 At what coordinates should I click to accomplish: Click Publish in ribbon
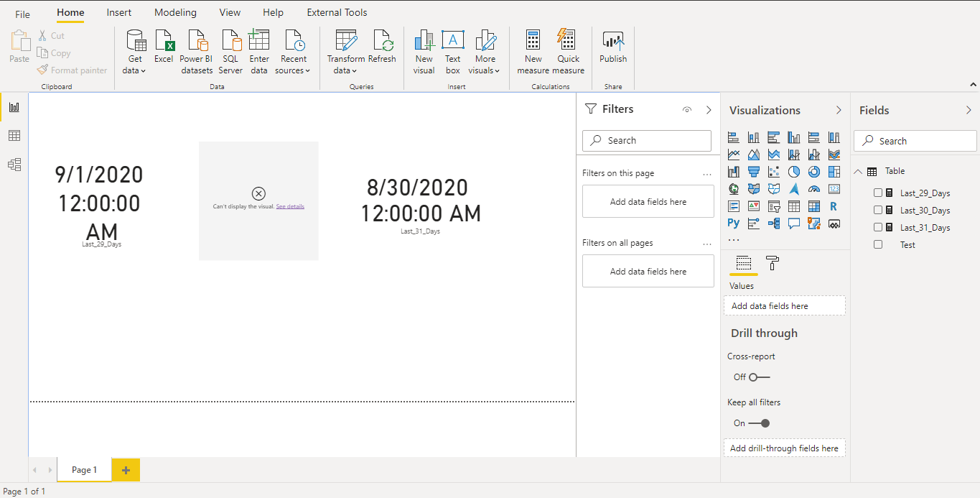[613, 47]
